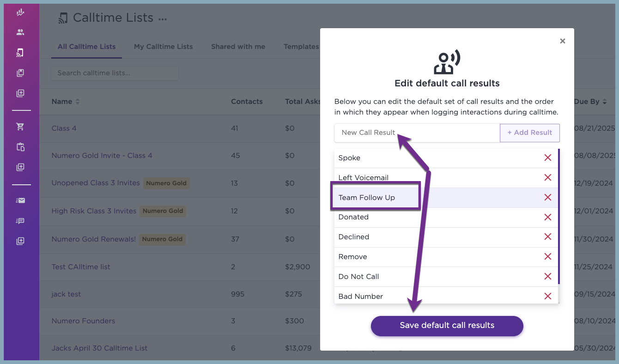Remove the Bad Number call result
The width and height of the screenshot is (619, 364).
click(x=548, y=296)
